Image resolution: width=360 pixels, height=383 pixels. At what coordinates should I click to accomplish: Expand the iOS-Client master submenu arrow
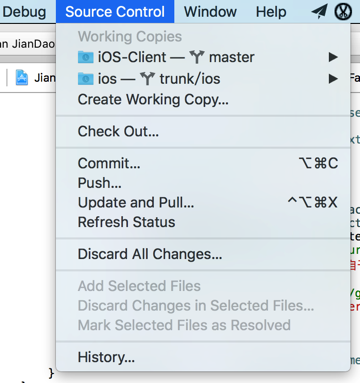pos(333,57)
